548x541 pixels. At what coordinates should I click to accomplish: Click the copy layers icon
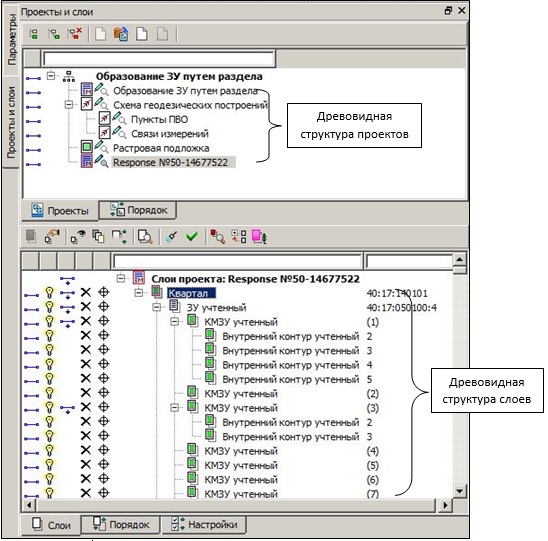coord(98,236)
